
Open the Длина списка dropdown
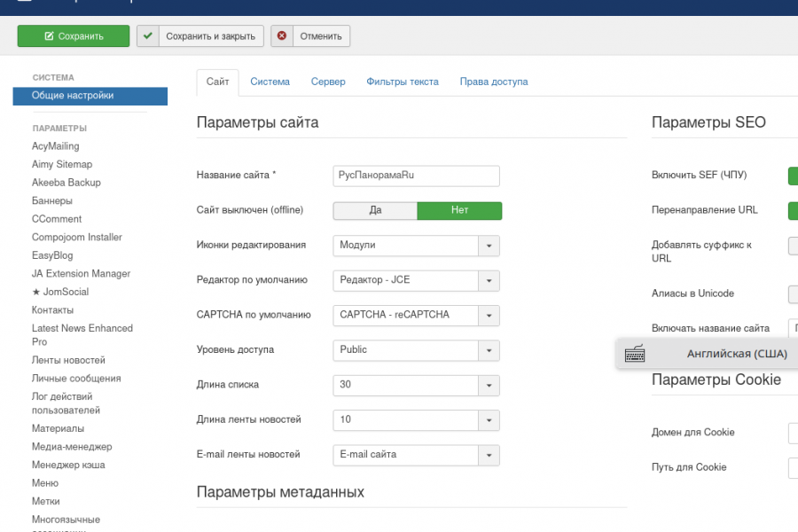(489, 386)
